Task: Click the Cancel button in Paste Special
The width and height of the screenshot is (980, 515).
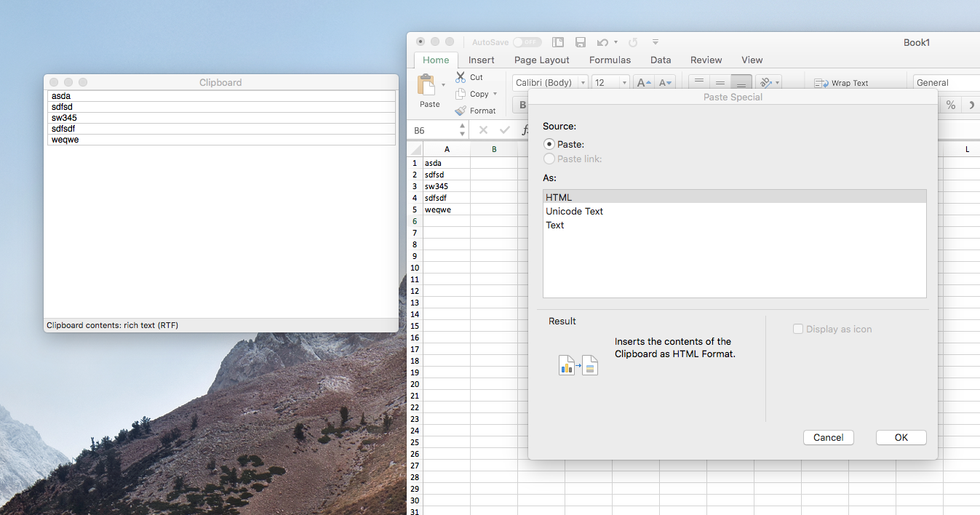Action: [829, 437]
